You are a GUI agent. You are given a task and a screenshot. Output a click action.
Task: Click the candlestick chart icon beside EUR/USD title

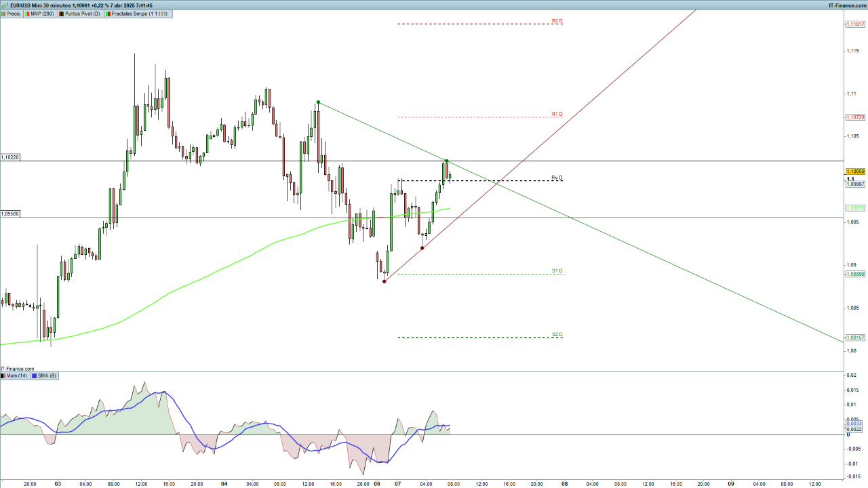pyautogui.click(x=5, y=5)
